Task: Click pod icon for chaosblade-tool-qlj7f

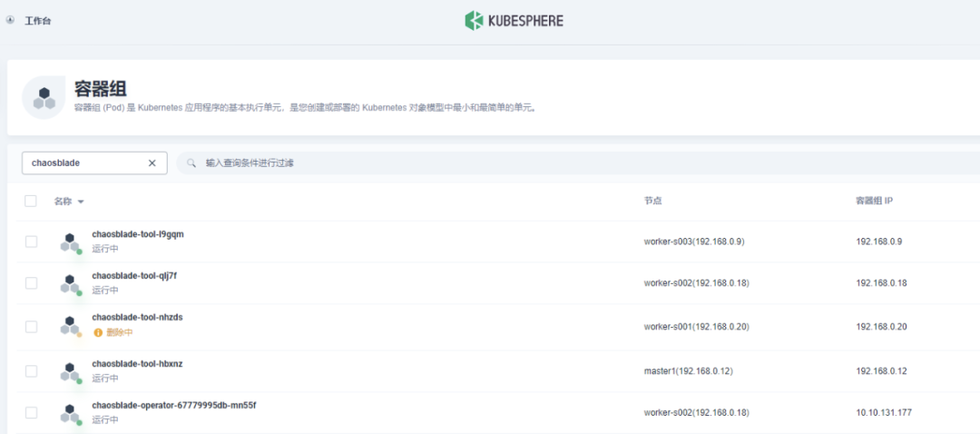Action: coord(71,284)
